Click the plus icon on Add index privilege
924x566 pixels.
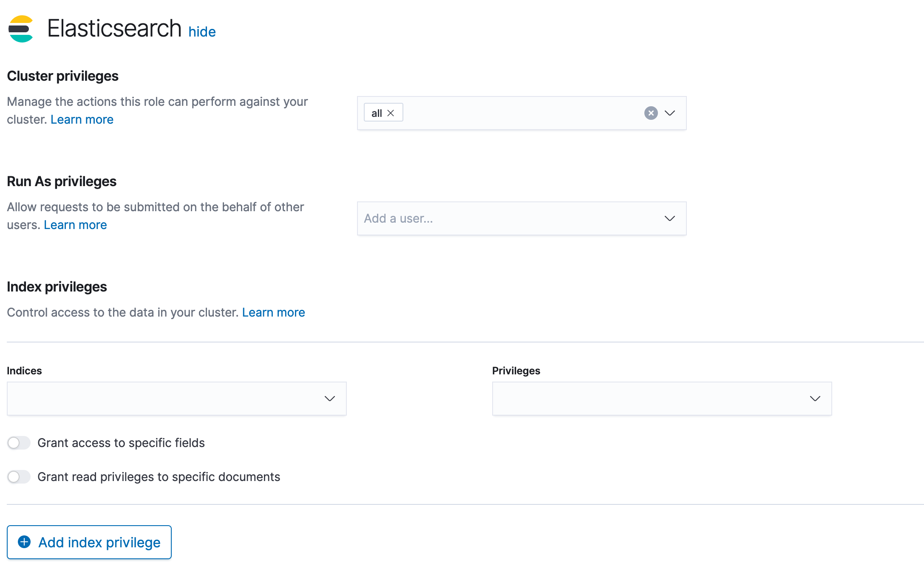click(x=24, y=542)
